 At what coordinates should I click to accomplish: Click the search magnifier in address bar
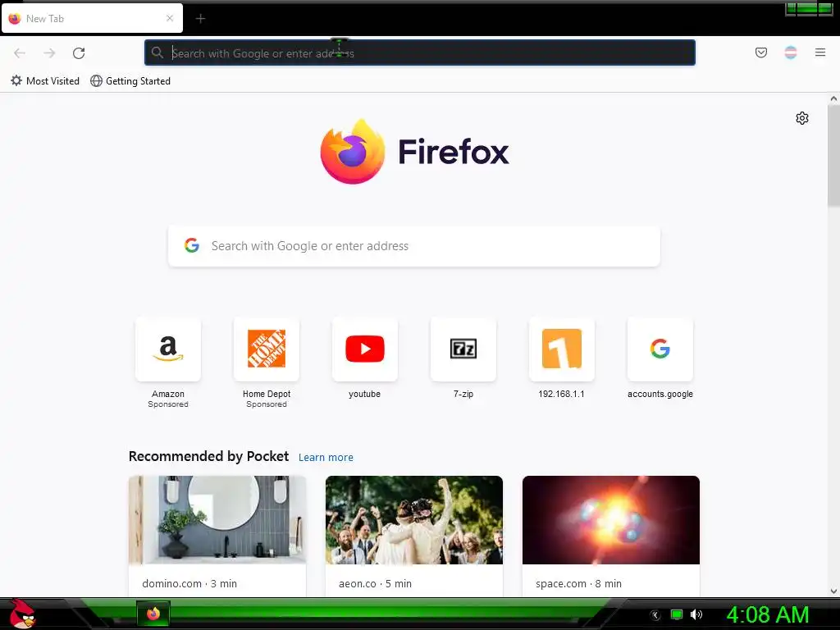click(x=157, y=52)
